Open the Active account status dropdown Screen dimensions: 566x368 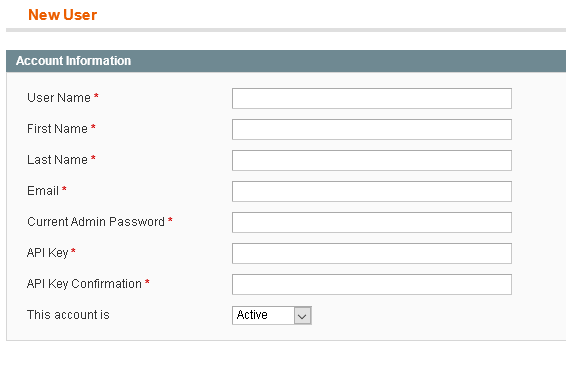click(272, 315)
